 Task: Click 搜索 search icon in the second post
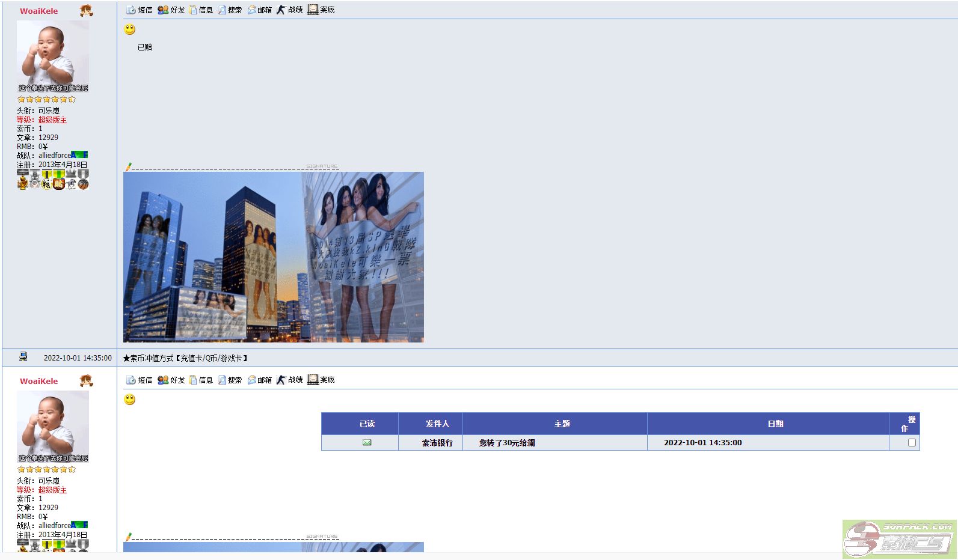coord(230,380)
